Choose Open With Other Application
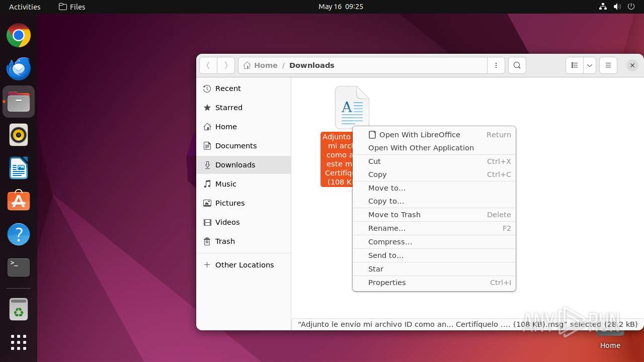Viewport: 644px width, 362px height. coord(434,148)
